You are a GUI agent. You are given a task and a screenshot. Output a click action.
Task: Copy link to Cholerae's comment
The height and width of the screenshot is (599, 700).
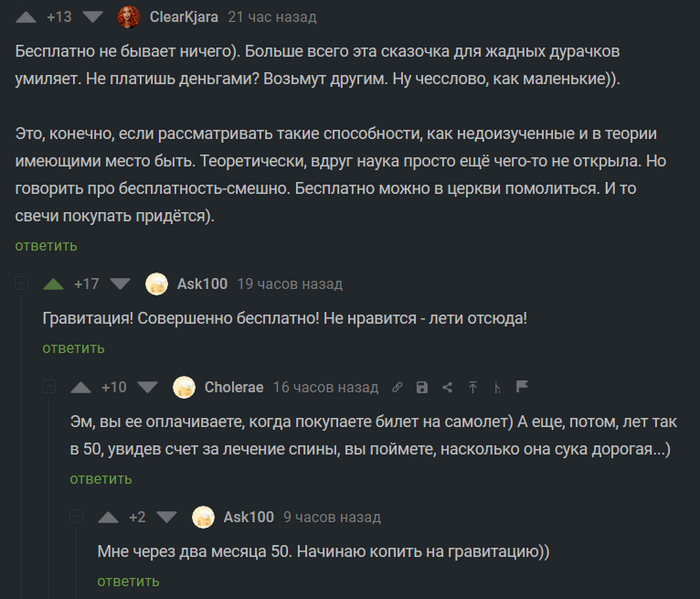pos(397,388)
